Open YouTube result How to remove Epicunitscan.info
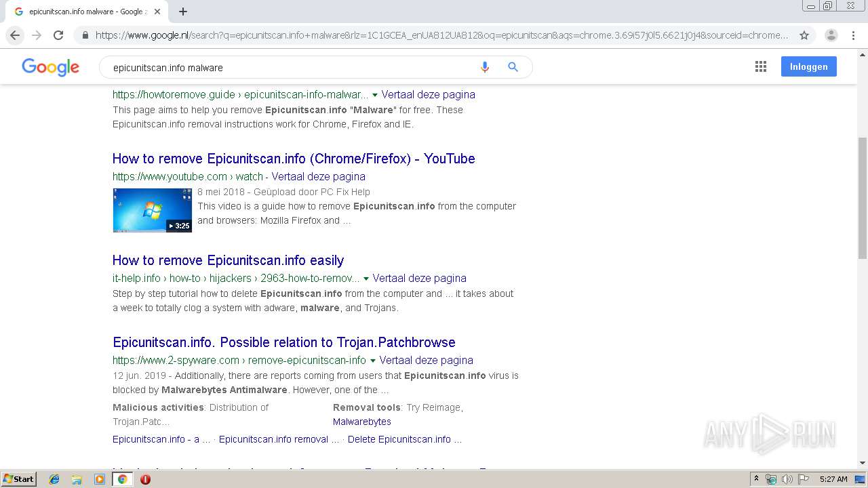The height and width of the screenshot is (488, 868). point(294,159)
